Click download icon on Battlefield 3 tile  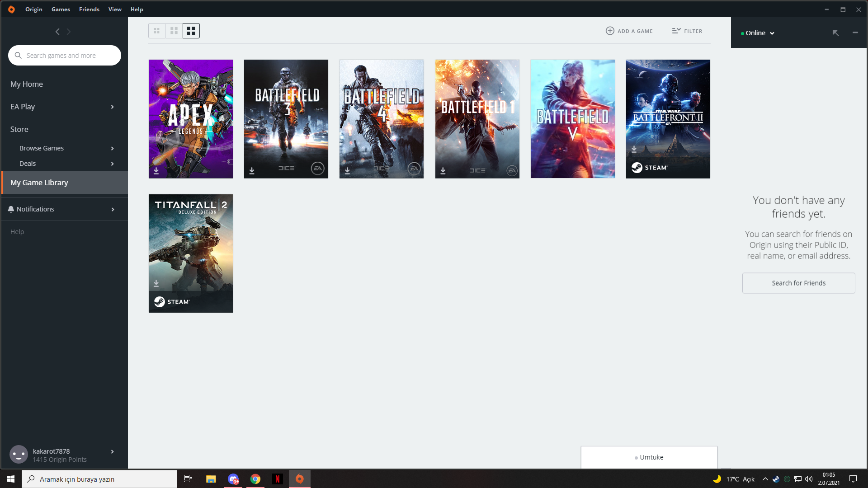(x=252, y=171)
